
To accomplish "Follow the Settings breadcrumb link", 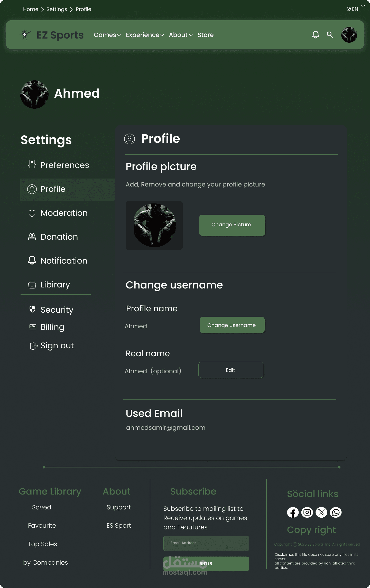I will [x=57, y=9].
